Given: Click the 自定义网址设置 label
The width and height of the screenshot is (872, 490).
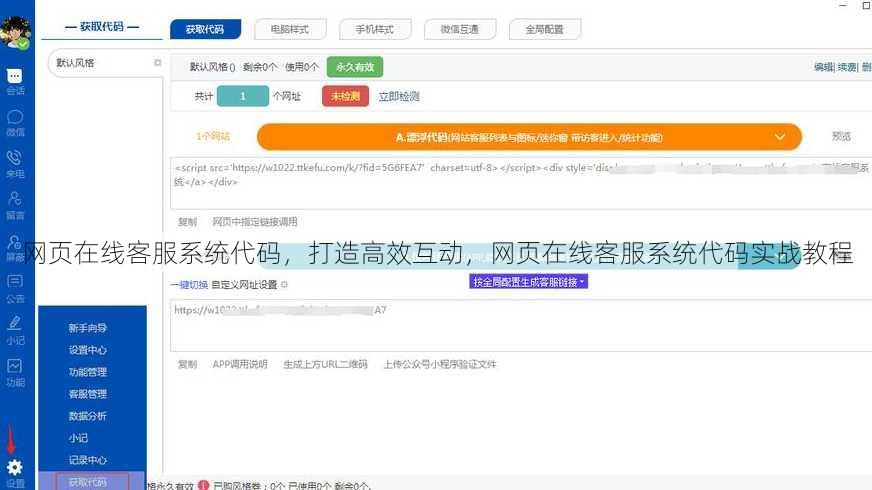Looking at the screenshot, I should pyautogui.click(x=244, y=285).
